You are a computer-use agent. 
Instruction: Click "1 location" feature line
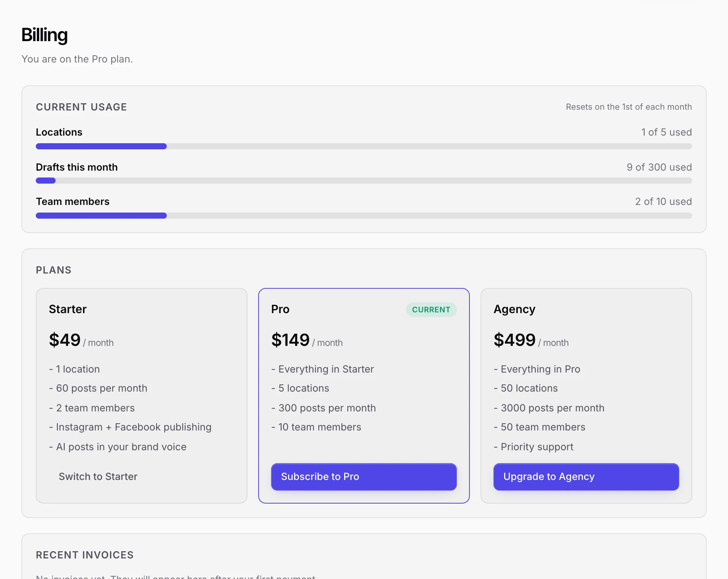click(75, 369)
